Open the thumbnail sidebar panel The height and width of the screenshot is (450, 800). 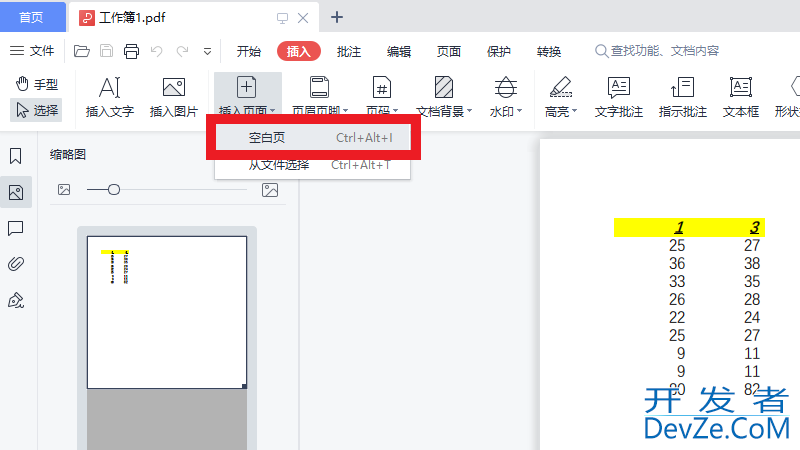click(x=16, y=192)
